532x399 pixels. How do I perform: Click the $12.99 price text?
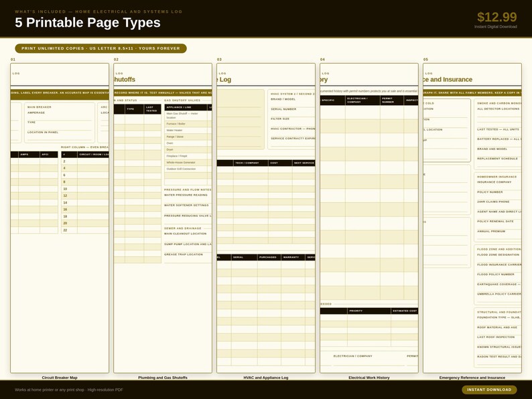tap(496, 17)
